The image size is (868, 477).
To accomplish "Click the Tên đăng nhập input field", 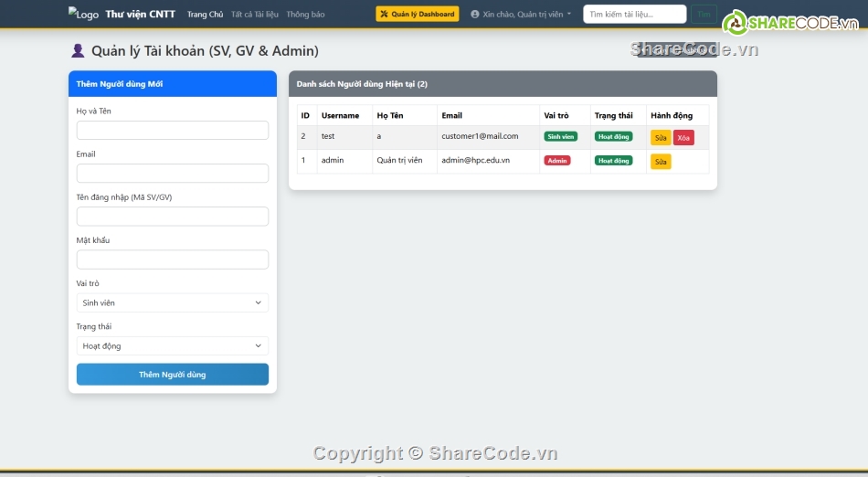I will tap(173, 217).
